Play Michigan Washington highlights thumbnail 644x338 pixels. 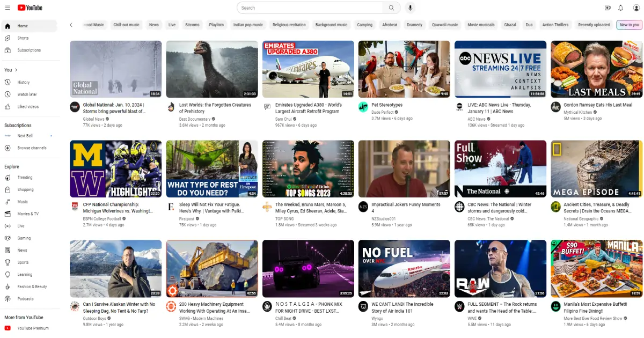(116, 169)
